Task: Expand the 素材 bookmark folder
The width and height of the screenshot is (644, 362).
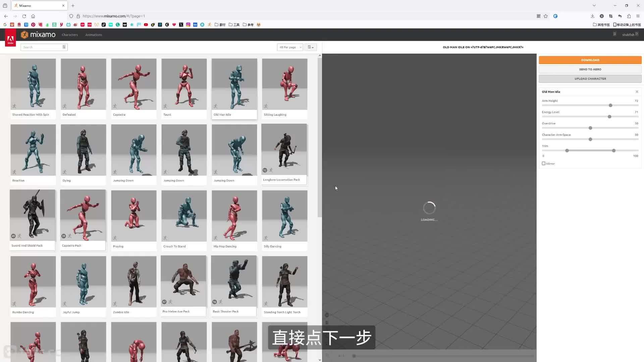Action: tap(220, 24)
